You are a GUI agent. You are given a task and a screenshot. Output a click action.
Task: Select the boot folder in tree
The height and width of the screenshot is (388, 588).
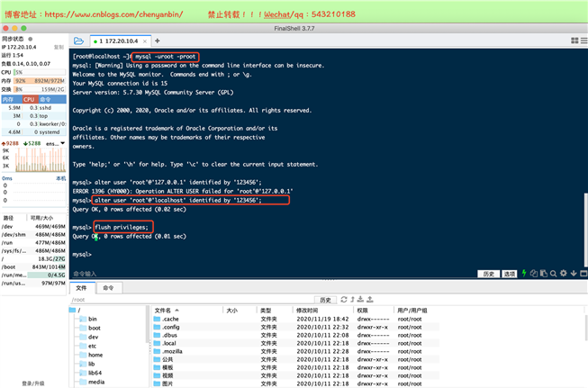(90, 328)
